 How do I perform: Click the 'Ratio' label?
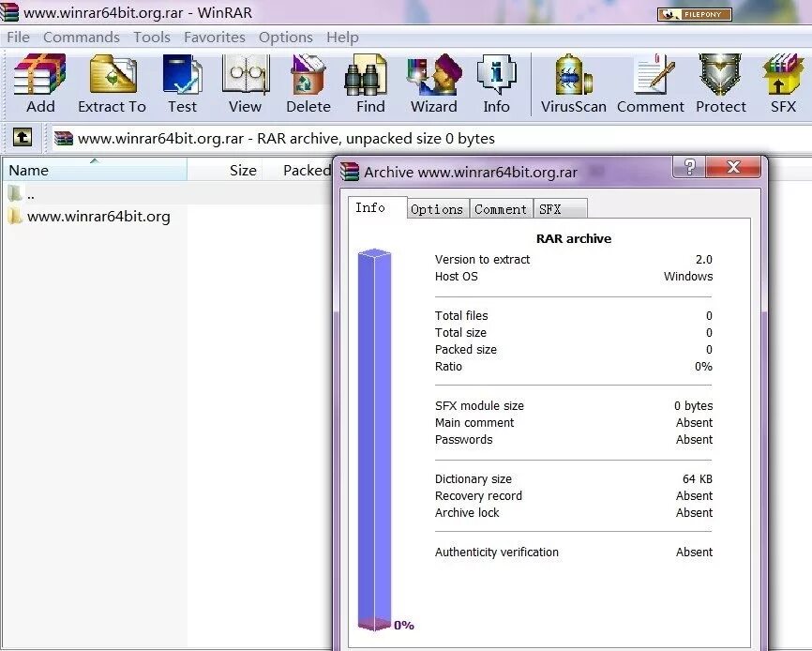[448, 367]
